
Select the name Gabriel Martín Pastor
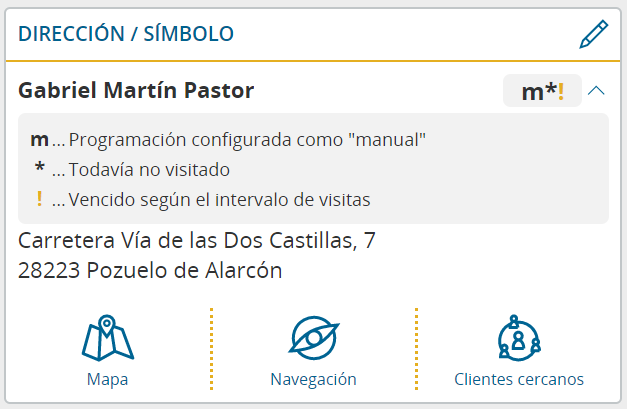click(x=136, y=90)
